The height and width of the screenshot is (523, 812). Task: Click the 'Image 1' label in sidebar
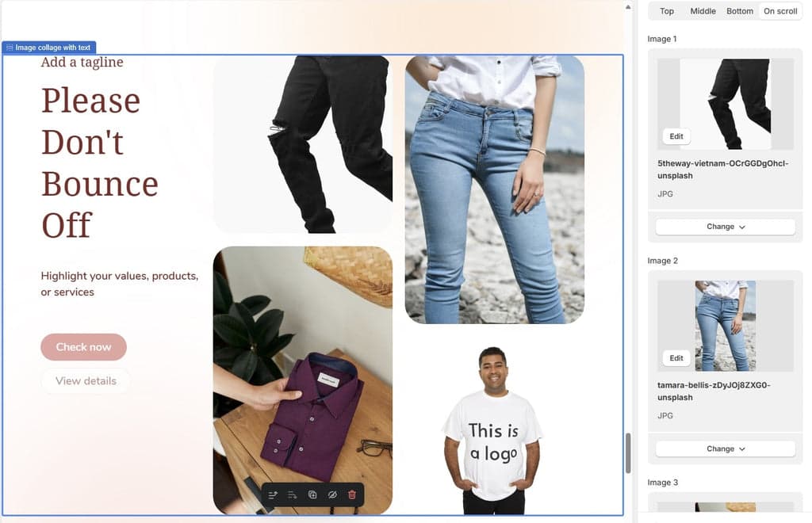tap(662, 40)
